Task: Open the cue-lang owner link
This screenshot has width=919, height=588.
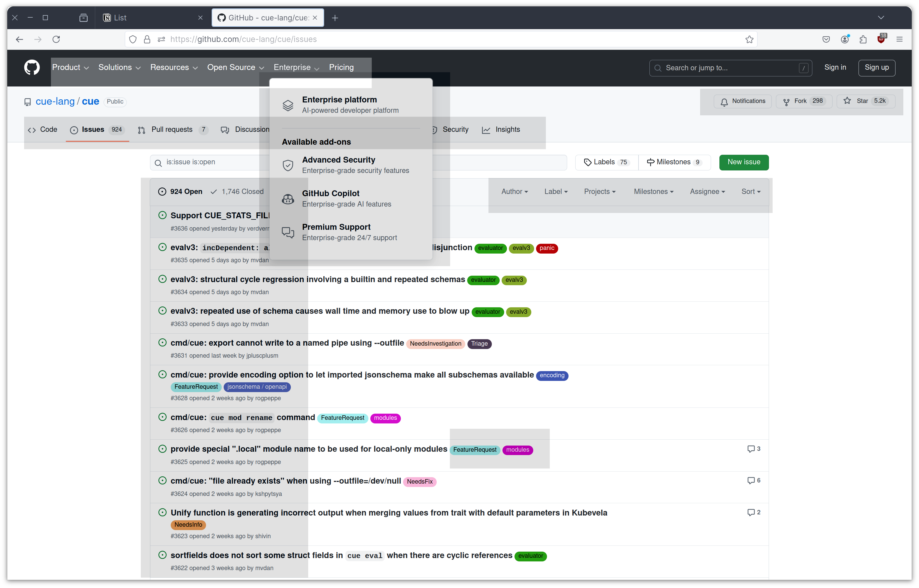Action: pyautogui.click(x=55, y=102)
